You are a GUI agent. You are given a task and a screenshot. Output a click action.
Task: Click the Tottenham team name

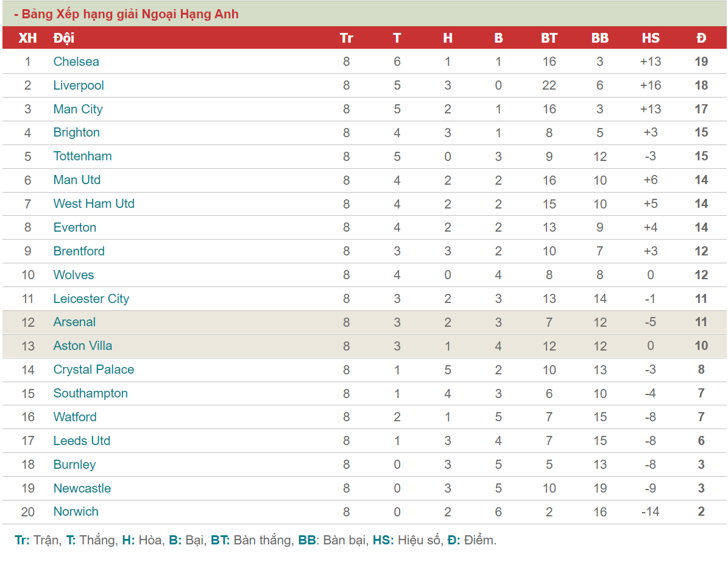pyautogui.click(x=83, y=156)
